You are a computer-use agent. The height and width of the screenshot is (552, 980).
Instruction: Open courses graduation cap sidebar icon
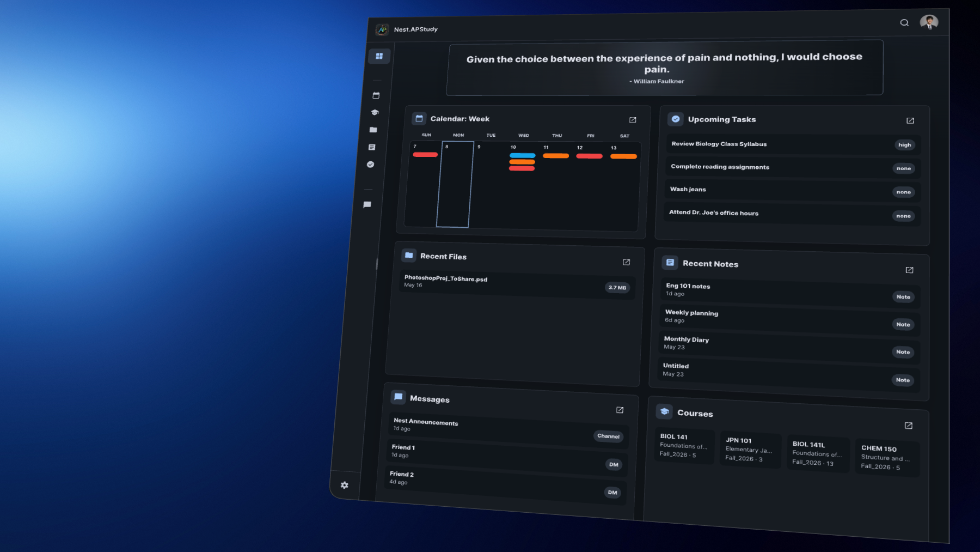coord(375,112)
